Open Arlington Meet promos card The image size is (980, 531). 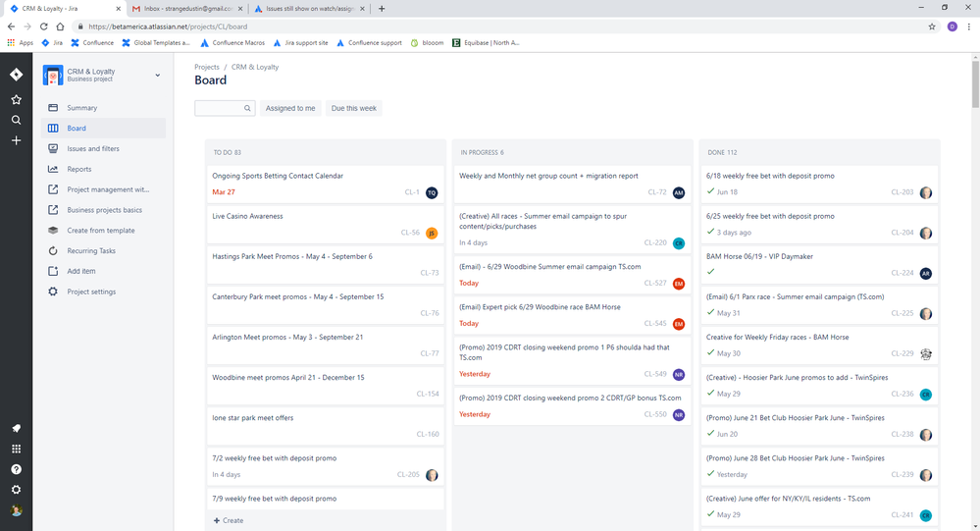tap(325, 345)
